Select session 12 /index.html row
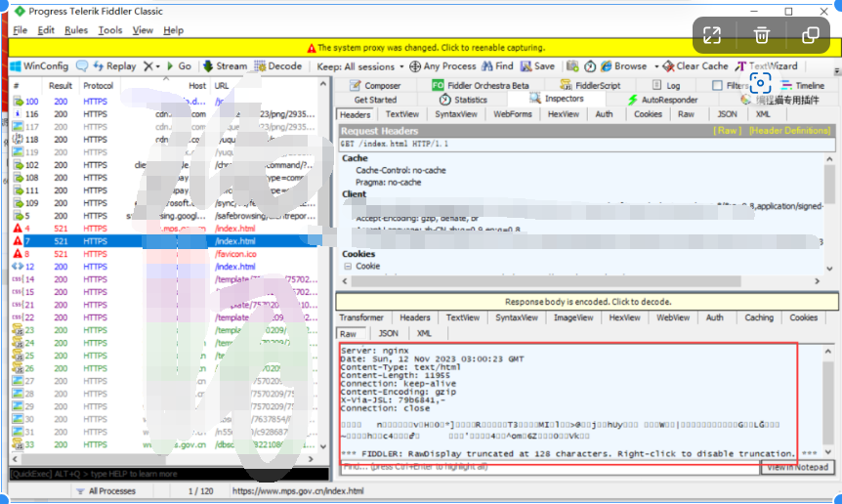842x504 pixels. click(x=166, y=267)
